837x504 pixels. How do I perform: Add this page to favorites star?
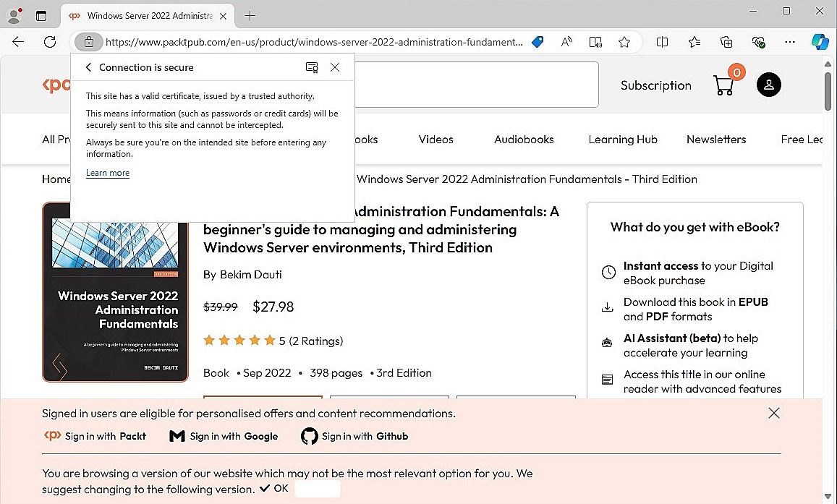click(x=624, y=42)
